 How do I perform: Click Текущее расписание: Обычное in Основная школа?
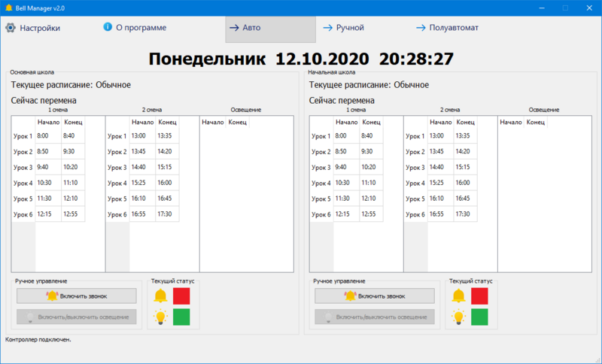(71, 85)
